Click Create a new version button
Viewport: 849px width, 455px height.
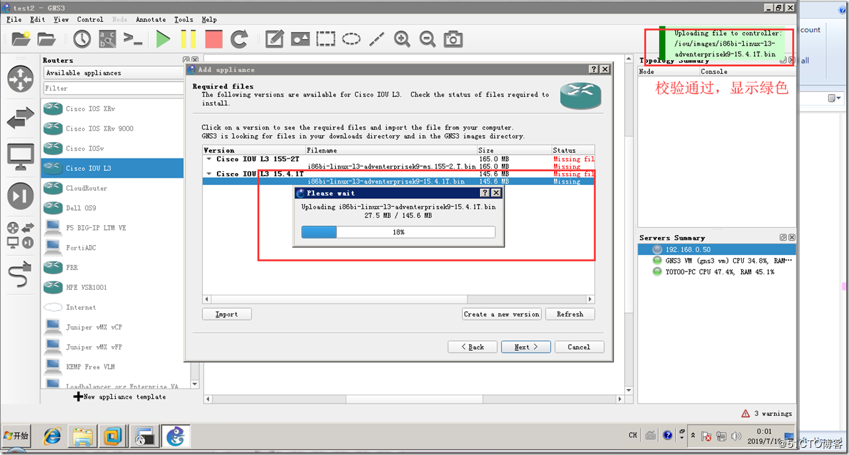pyautogui.click(x=502, y=314)
